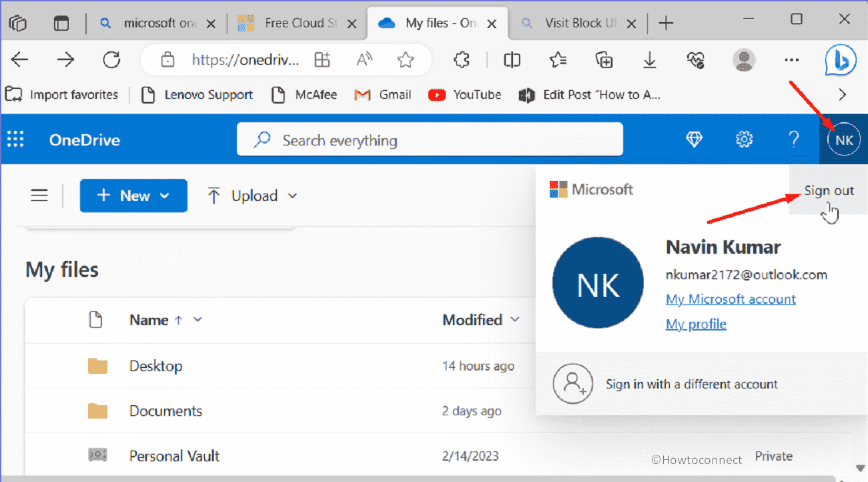Image resolution: width=868 pixels, height=482 pixels.
Task: Click Import favorites in favorites bar
Action: point(62,95)
